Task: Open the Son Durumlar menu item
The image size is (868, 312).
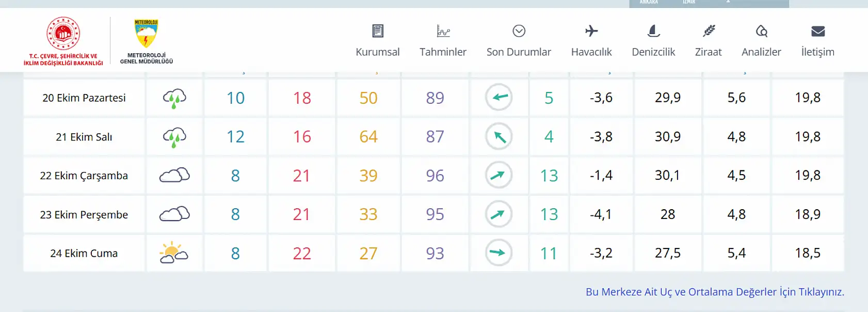Action: coord(519,52)
